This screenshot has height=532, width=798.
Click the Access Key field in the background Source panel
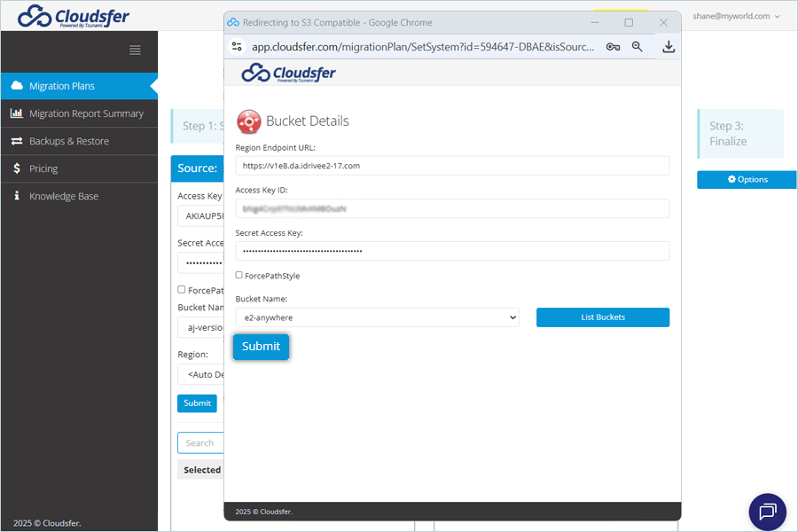click(x=200, y=215)
